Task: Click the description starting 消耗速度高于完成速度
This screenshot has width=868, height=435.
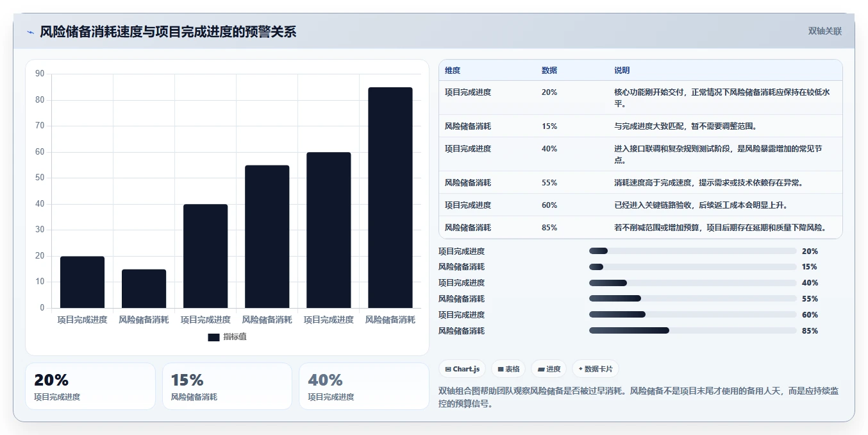Action: pos(709,183)
